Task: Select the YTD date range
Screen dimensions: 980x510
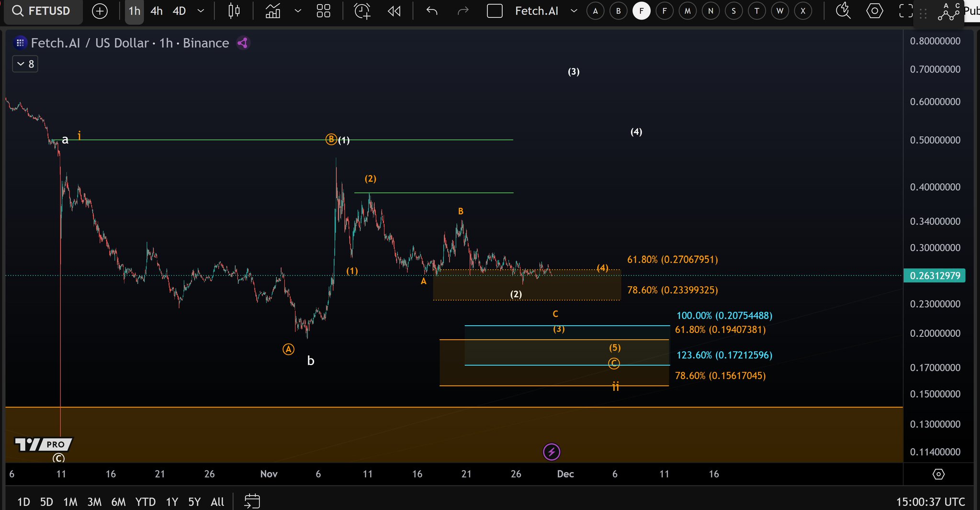Action: tap(145, 501)
